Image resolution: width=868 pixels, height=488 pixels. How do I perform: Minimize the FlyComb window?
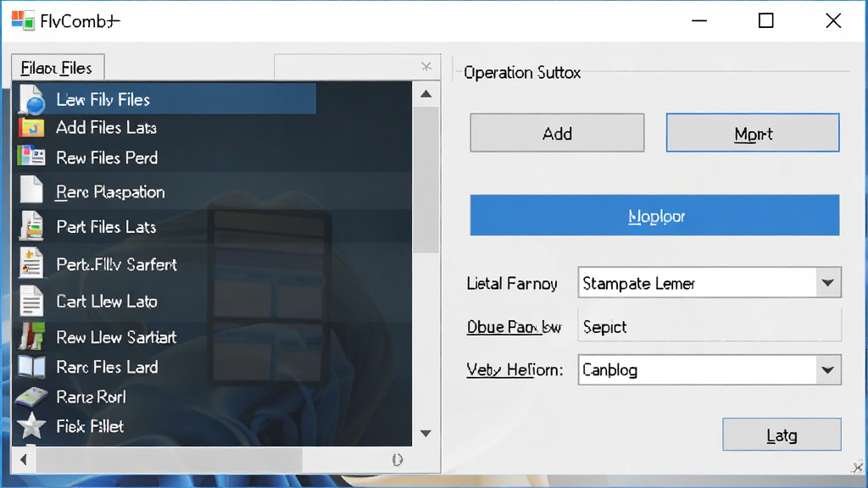click(x=699, y=20)
